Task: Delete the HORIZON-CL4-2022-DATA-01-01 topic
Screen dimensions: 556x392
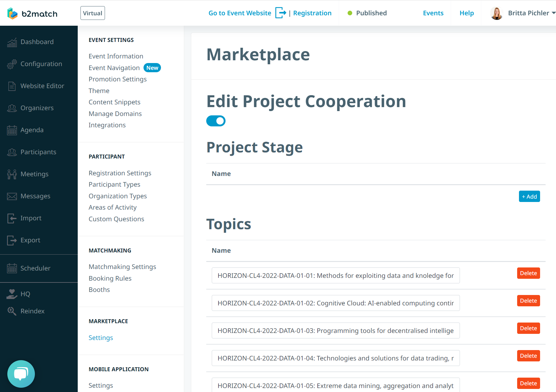Action: coord(528,273)
